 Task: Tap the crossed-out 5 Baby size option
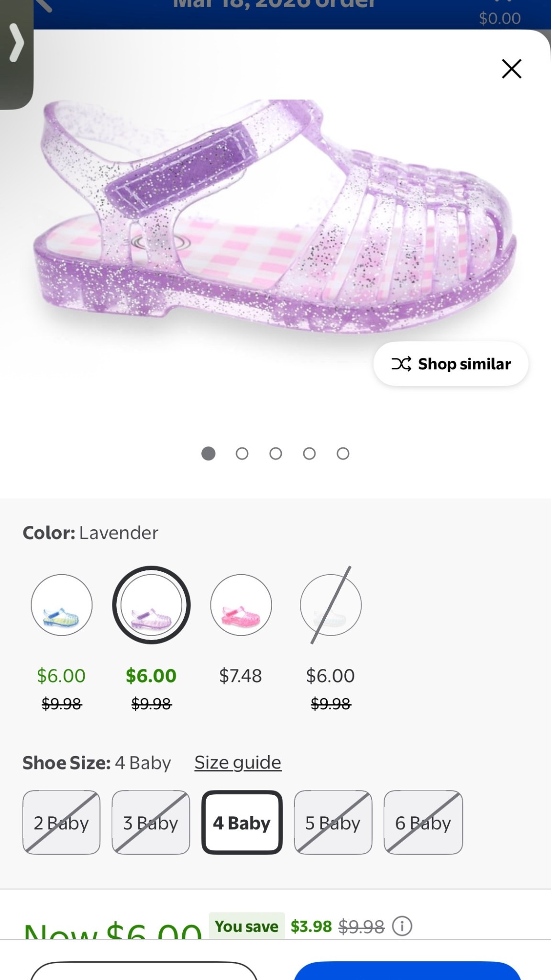(332, 822)
